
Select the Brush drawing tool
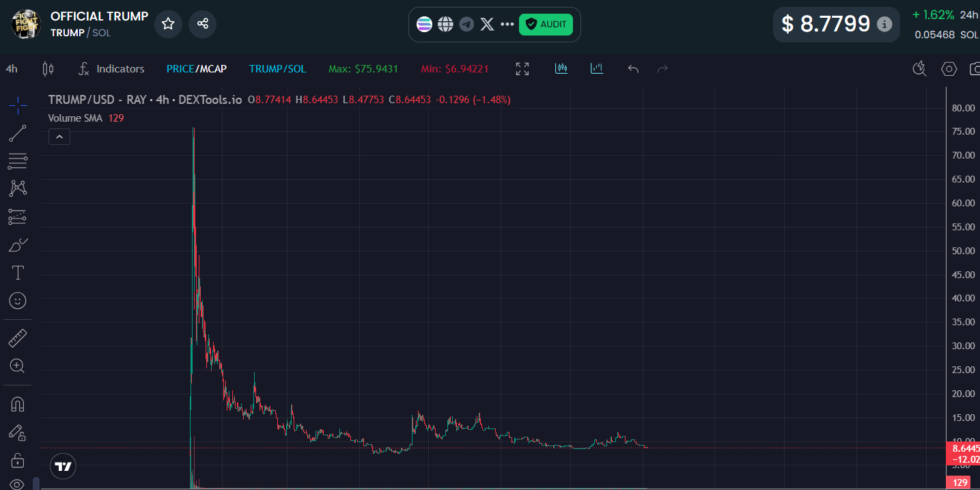[18, 245]
